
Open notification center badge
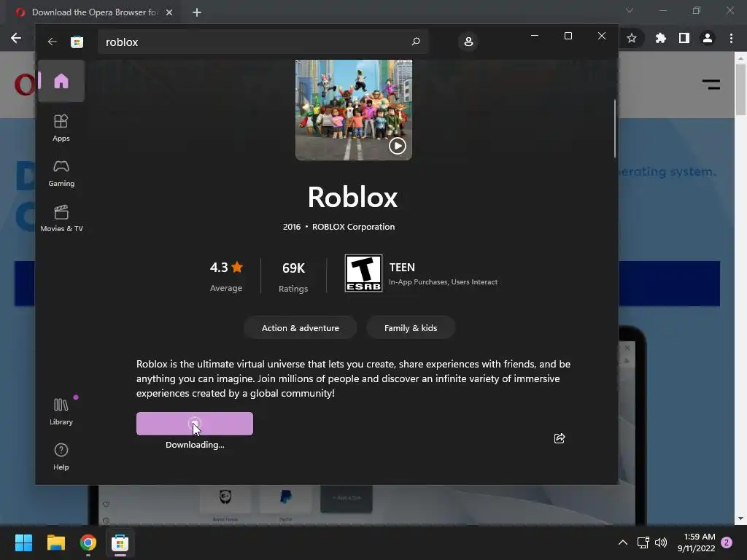[x=727, y=542]
